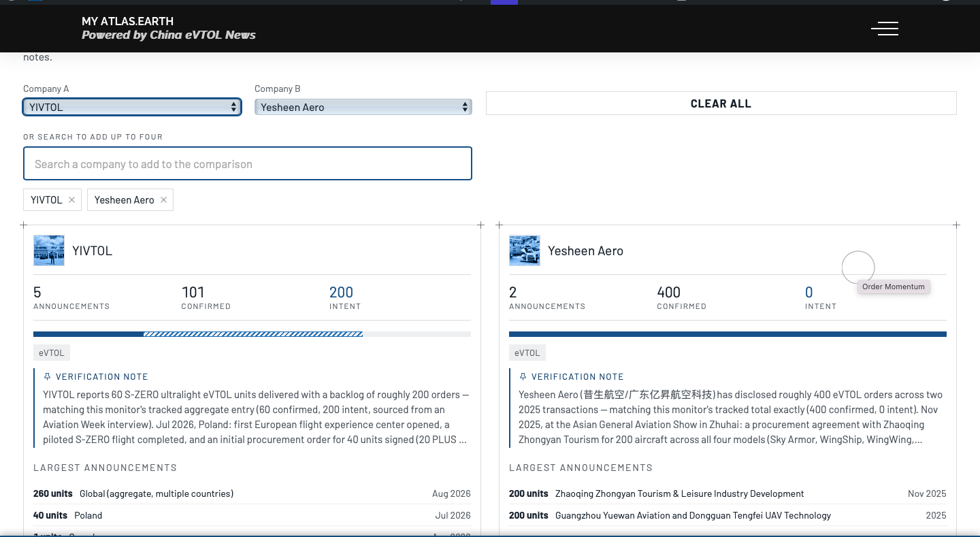Screen dimensions: 980x537
Task: Open the Company B dropdown showing Yesheen Aero
Action: tap(363, 107)
